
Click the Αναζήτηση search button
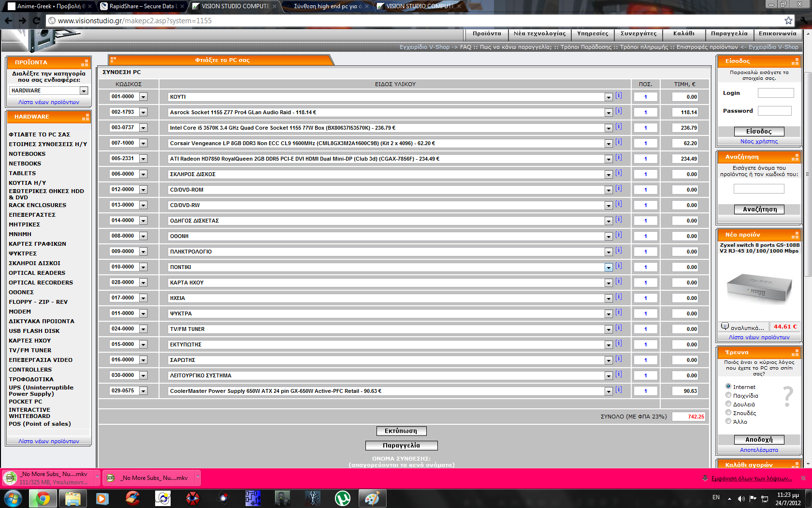pyautogui.click(x=759, y=209)
